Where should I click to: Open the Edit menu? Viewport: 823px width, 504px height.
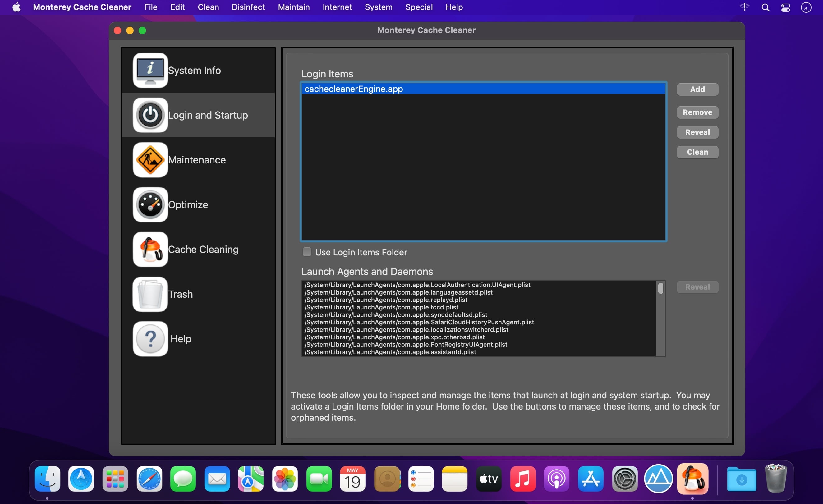[x=177, y=7]
